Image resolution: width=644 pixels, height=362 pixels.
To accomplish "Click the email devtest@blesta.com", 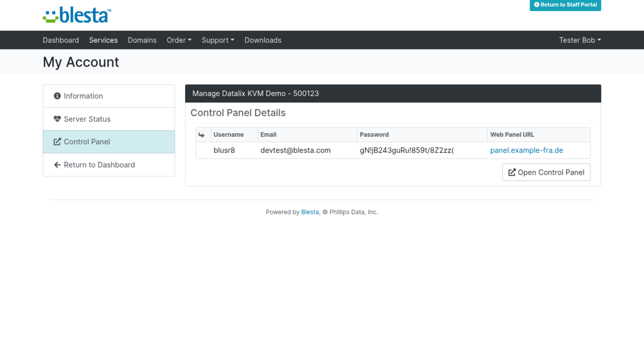I will [x=296, y=150].
